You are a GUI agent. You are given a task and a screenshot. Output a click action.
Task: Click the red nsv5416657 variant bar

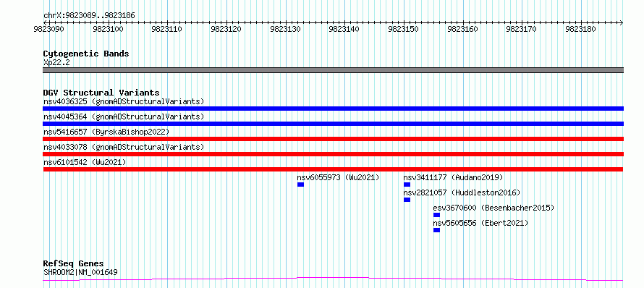tap(333, 139)
